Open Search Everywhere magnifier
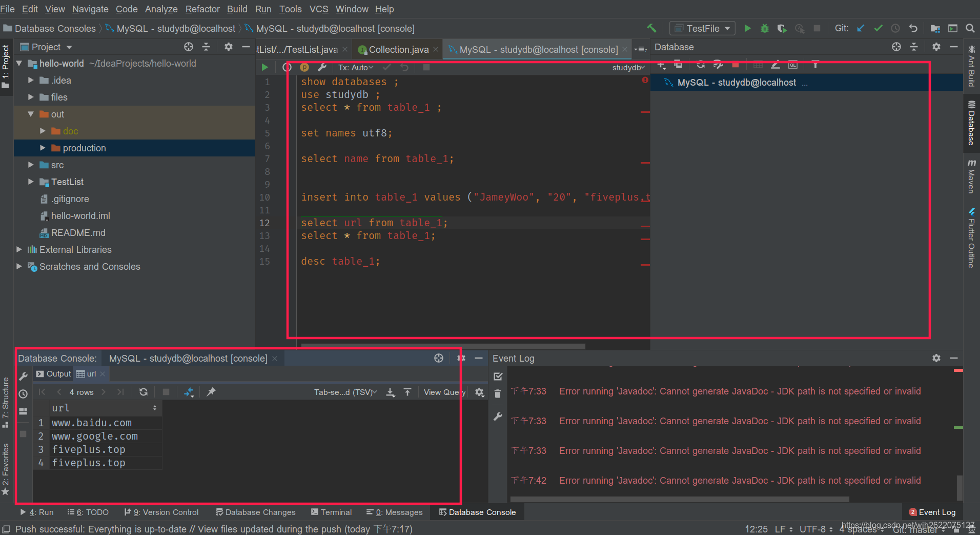This screenshot has width=980, height=535. coord(970,28)
